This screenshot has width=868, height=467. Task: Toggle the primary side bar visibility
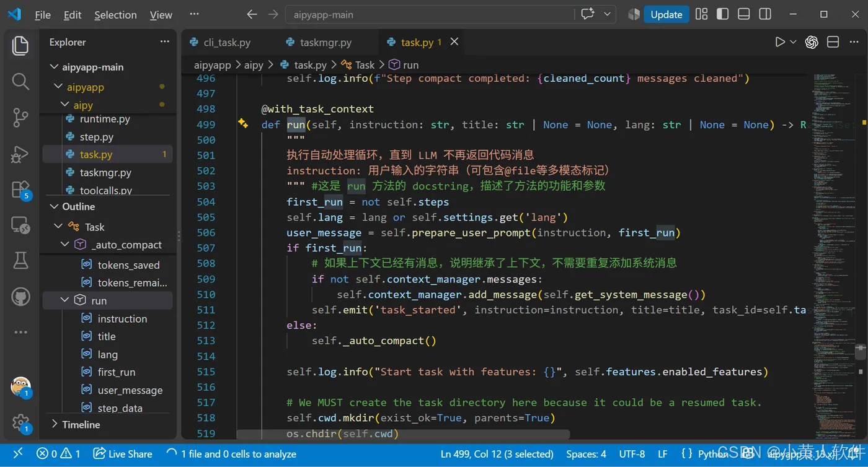[x=723, y=14]
